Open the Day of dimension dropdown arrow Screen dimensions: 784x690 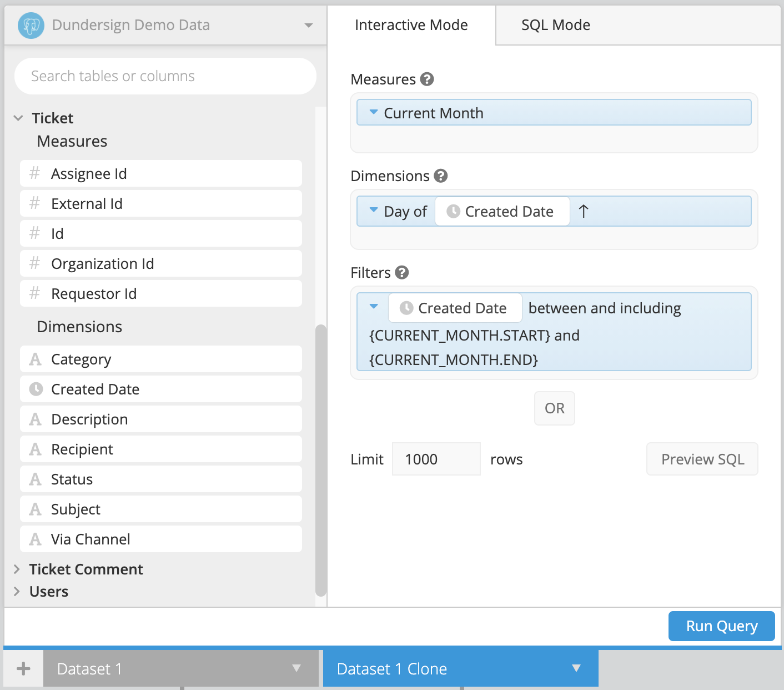(374, 210)
